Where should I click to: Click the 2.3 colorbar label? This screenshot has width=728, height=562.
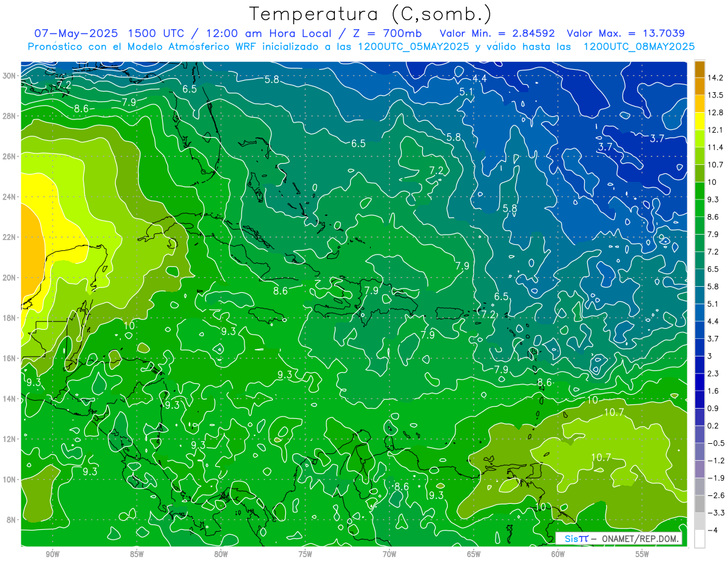pos(714,373)
